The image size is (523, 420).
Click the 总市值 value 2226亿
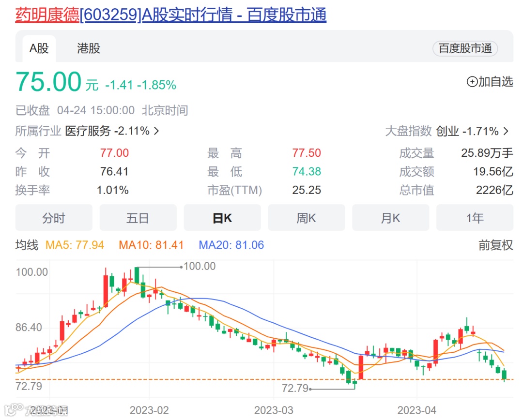click(494, 190)
